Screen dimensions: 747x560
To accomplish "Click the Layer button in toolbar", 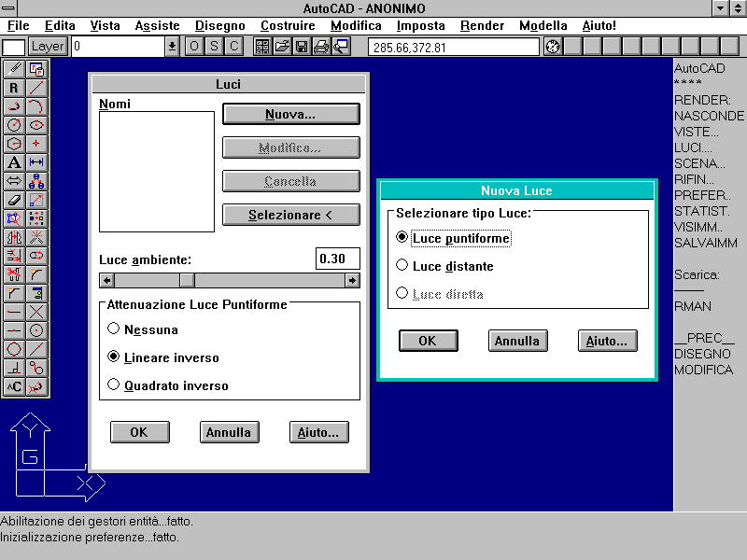I will point(48,47).
